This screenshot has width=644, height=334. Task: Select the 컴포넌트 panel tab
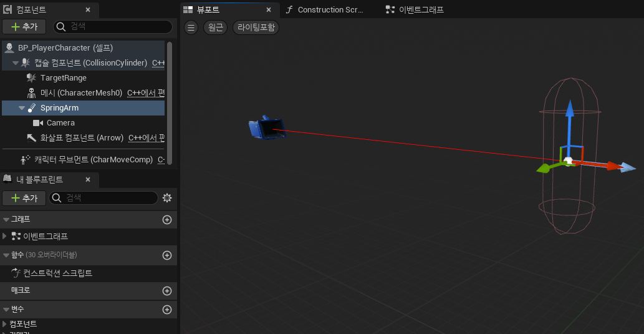click(x=50, y=10)
